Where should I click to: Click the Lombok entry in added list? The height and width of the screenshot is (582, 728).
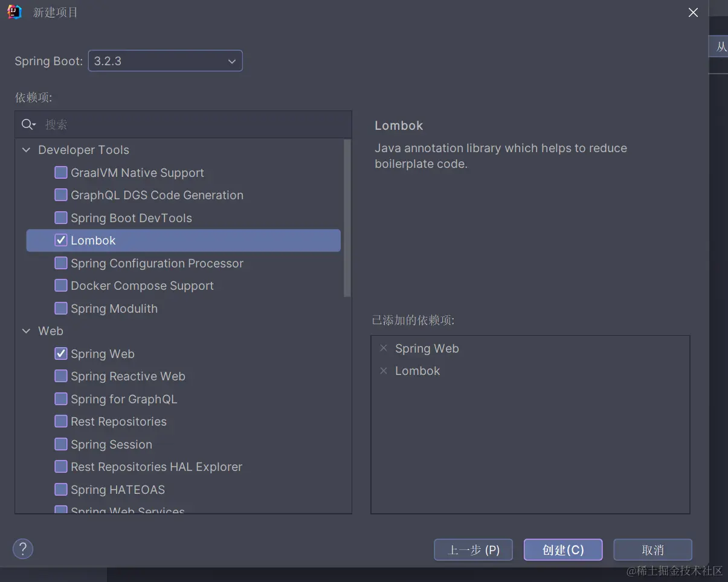point(417,371)
